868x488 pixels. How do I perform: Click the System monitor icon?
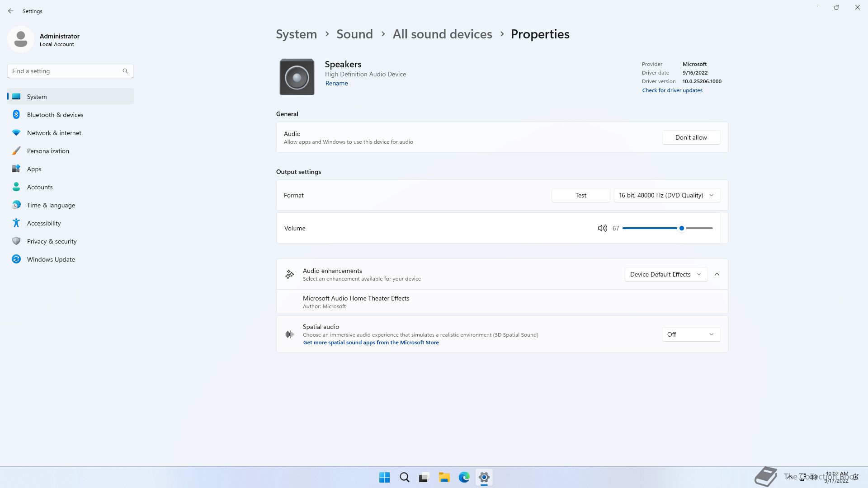(16, 97)
